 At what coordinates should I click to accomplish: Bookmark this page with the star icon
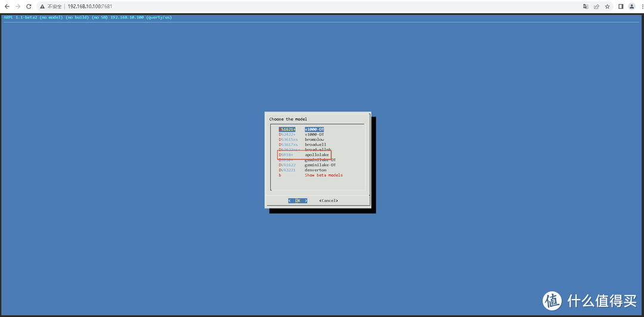coord(608,7)
